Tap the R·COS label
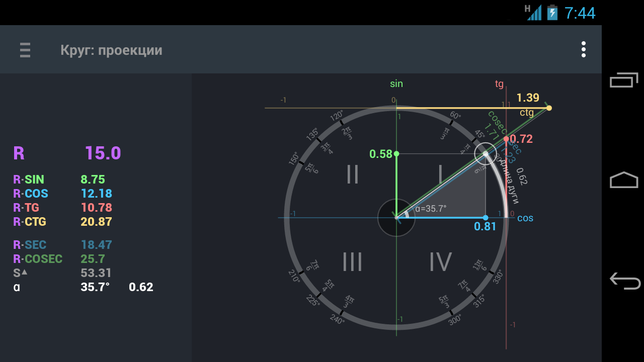The height and width of the screenshot is (362, 644). 31,194
